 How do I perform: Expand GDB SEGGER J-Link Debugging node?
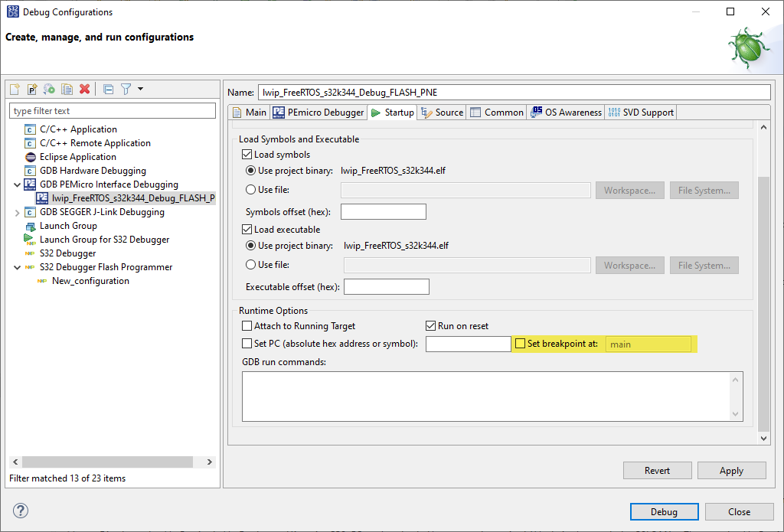click(17, 211)
